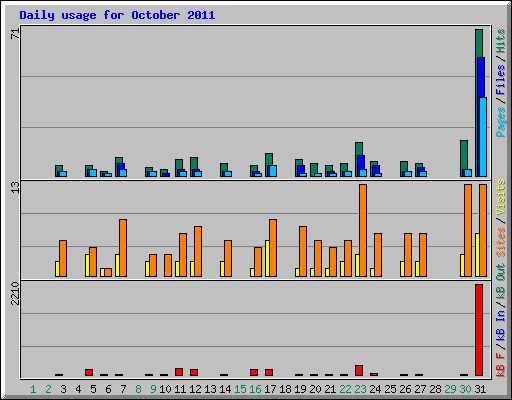Click day label 11 on the x-axis
The image size is (512, 400).
180,389
